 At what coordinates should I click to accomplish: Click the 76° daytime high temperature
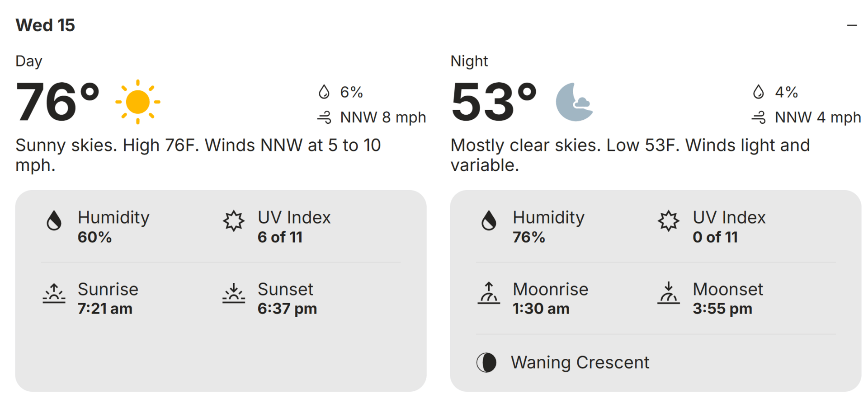(x=57, y=102)
